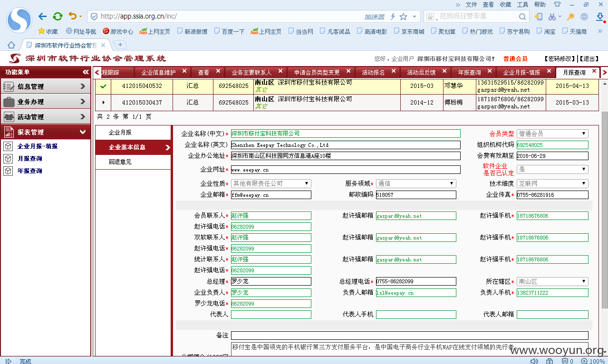Click the 退出 logout link
This screenshot has width=608, height=364.
[589, 59]
